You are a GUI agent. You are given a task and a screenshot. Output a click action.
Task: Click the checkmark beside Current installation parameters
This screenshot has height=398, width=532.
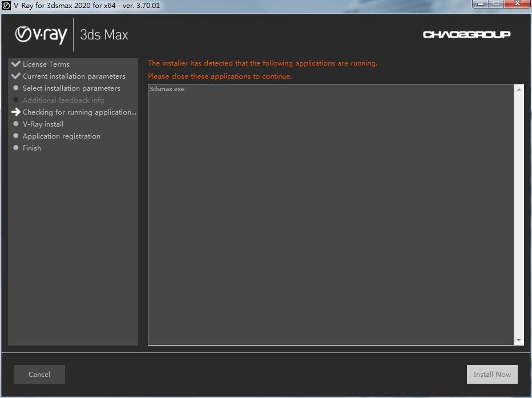coord(16,76)
